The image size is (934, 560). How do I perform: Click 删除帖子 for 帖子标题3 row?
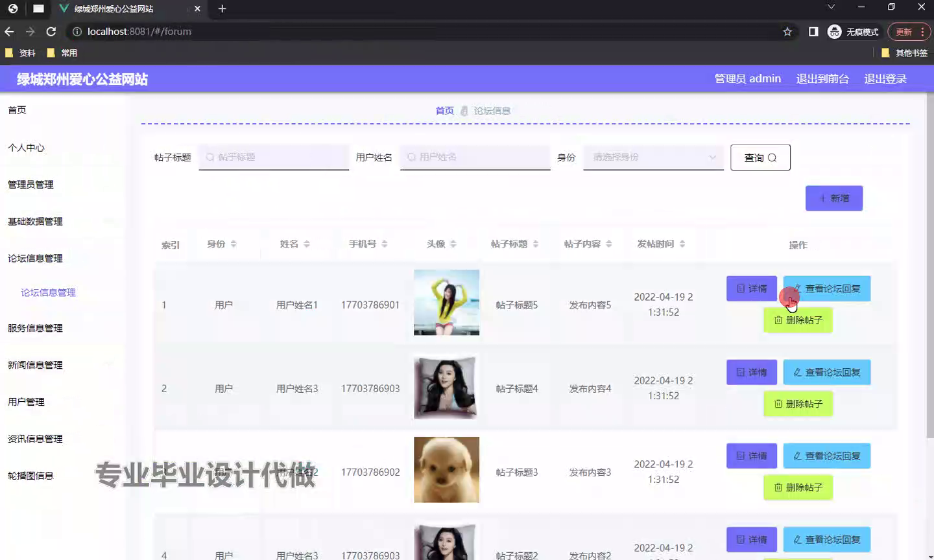pos(798,487)
